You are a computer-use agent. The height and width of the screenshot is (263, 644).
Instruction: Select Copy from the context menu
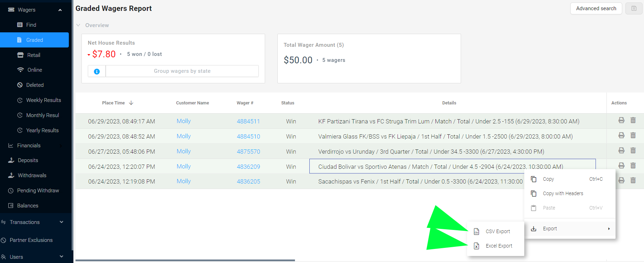[x=570, y=179]
